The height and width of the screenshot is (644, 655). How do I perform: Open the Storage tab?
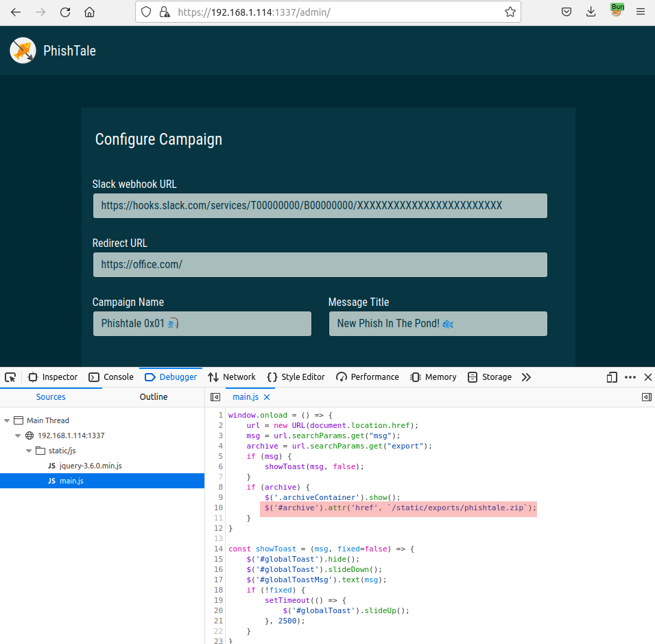pos(490,377)
